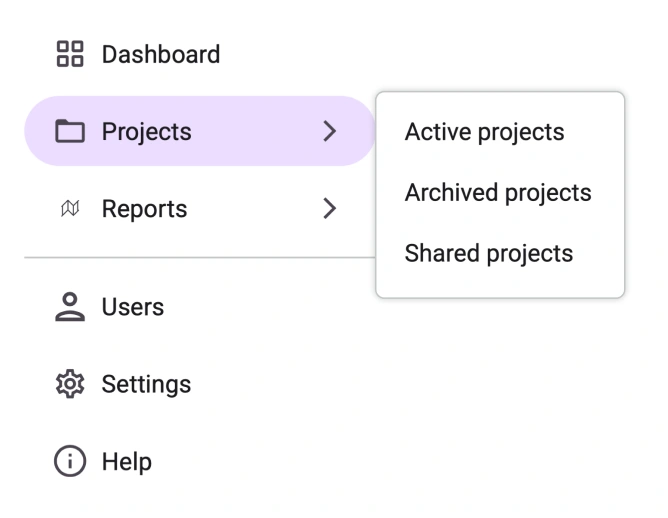Expand the Reports submenu chevron
Image resolution: width=668 pixels, height=518 pixels.
click(x=330, y=208)
